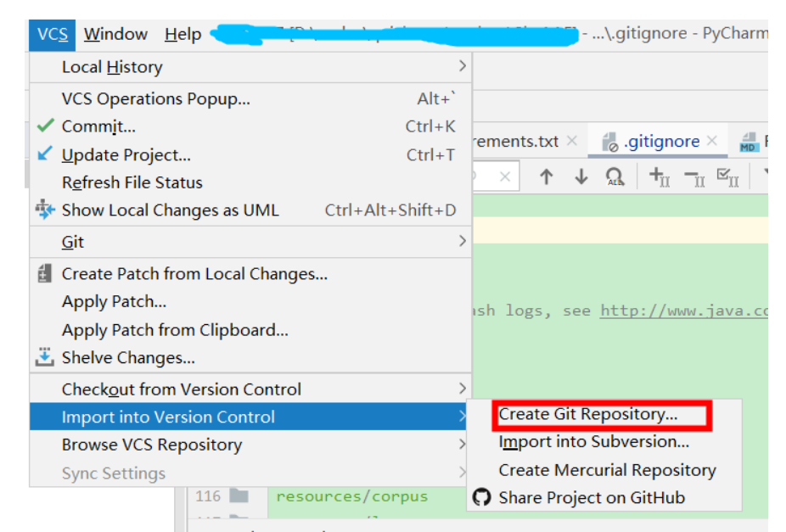Unselect occurrence minus icon
The image size is (786, 532).
point(695,177)
